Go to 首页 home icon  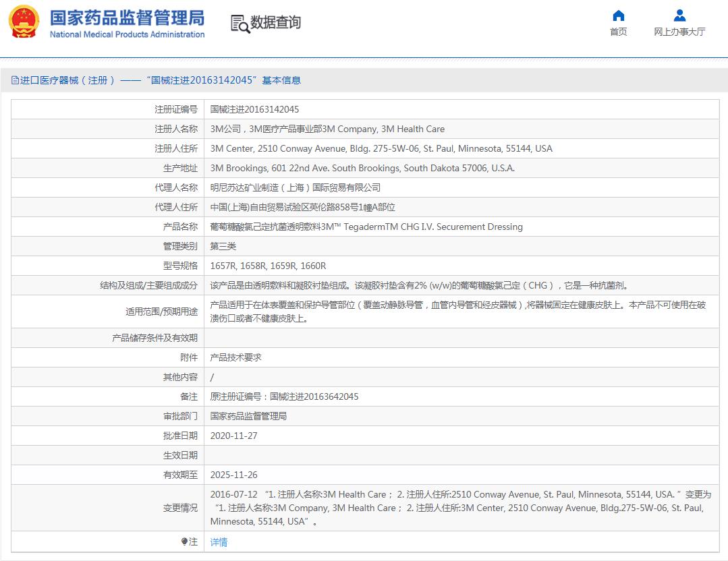pyautogui.click(x=619, y=16)
